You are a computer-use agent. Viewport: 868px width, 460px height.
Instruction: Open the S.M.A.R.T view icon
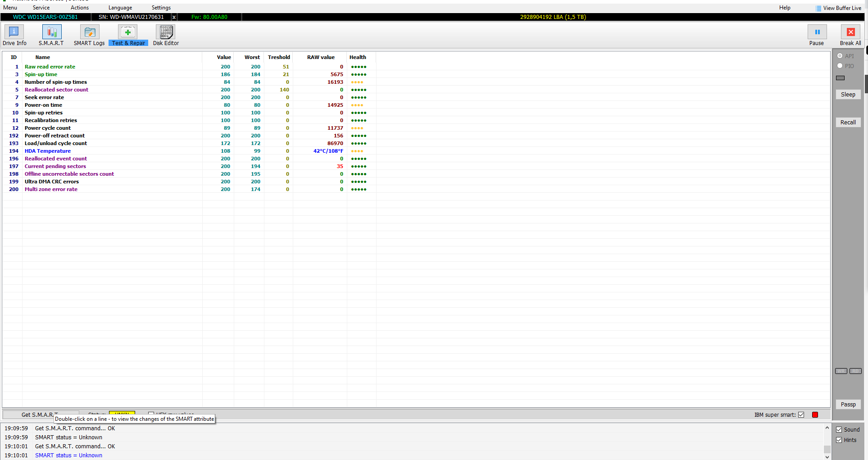point(52,32)
